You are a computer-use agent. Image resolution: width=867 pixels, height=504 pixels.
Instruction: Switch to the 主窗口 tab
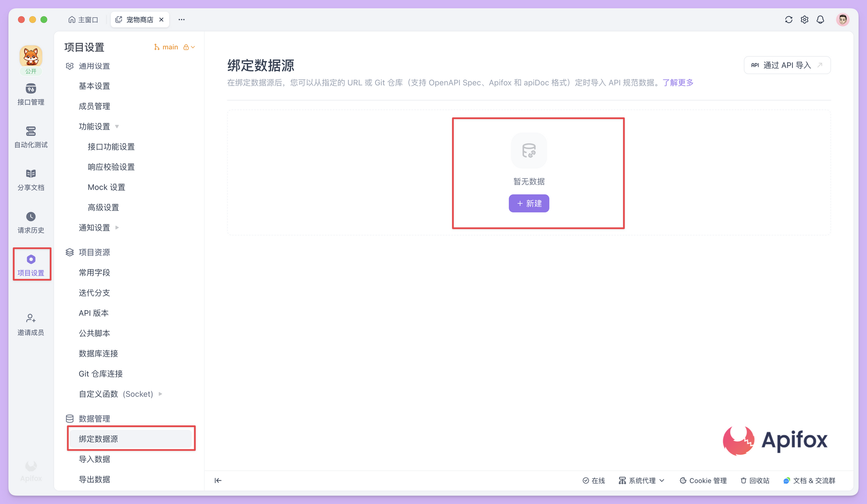(83, 19)
